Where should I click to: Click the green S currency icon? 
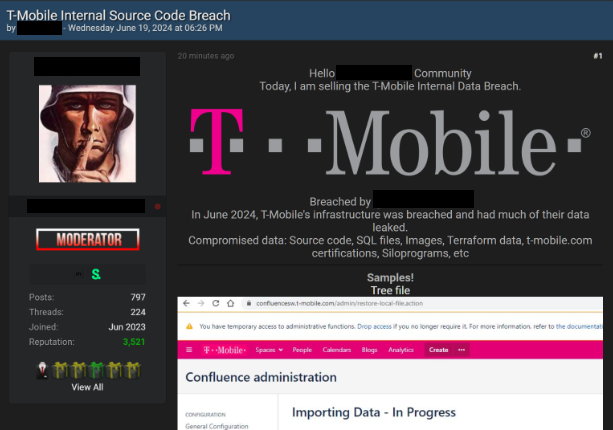coord(96,274)
